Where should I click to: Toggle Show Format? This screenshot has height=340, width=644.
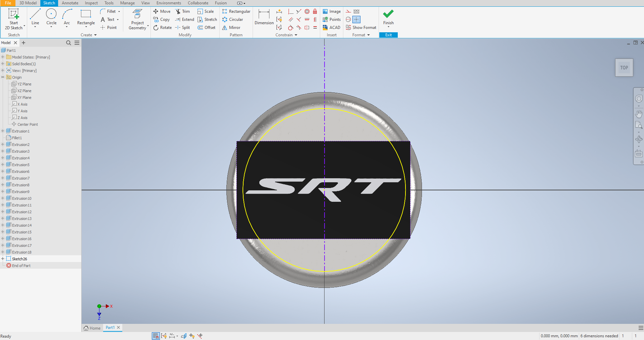click(x=361, y=28)
